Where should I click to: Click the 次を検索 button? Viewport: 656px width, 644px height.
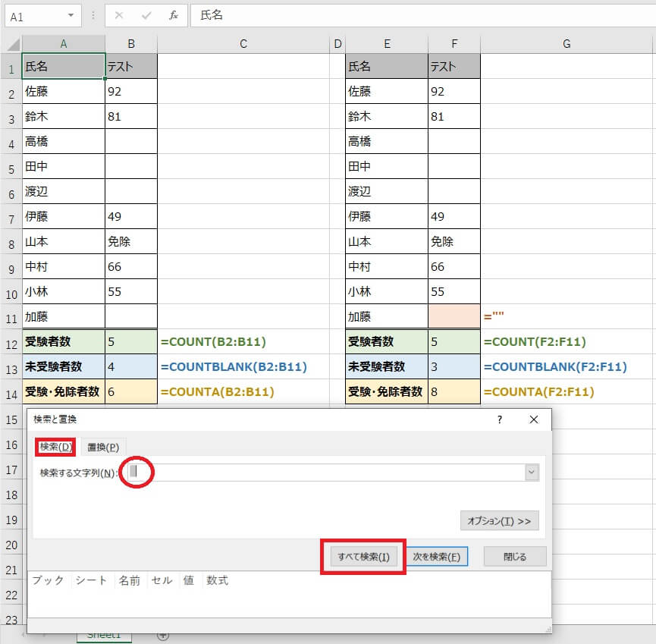(436, 557)
